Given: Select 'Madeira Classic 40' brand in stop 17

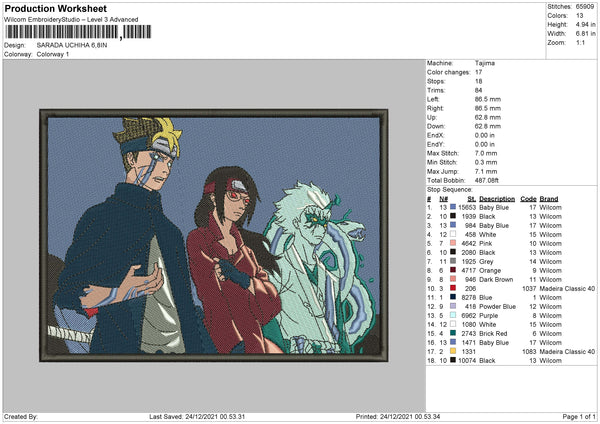Looking at the screenshot, I should pos(567,351).
